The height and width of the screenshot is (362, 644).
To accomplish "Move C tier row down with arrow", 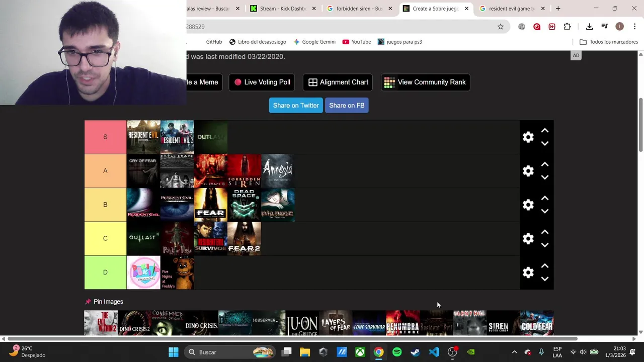I will [544, 245].
